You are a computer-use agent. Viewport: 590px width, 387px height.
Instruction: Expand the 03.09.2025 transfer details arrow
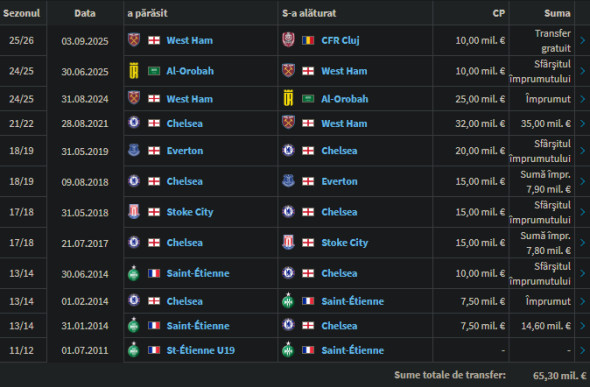point(582,40)
